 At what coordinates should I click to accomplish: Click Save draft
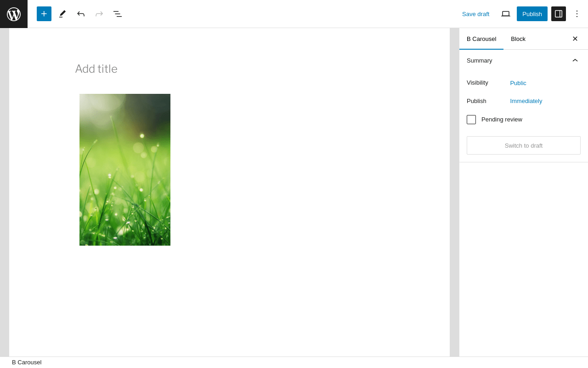coord(475,14)
